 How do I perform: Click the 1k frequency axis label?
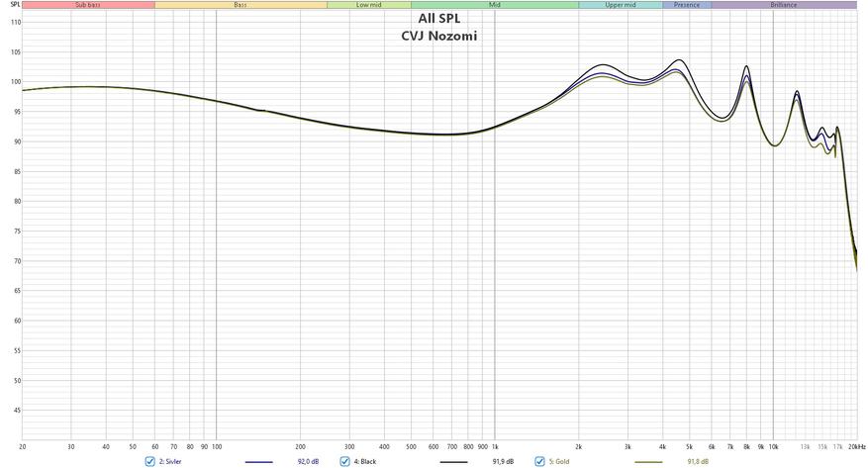coord(495,446)
